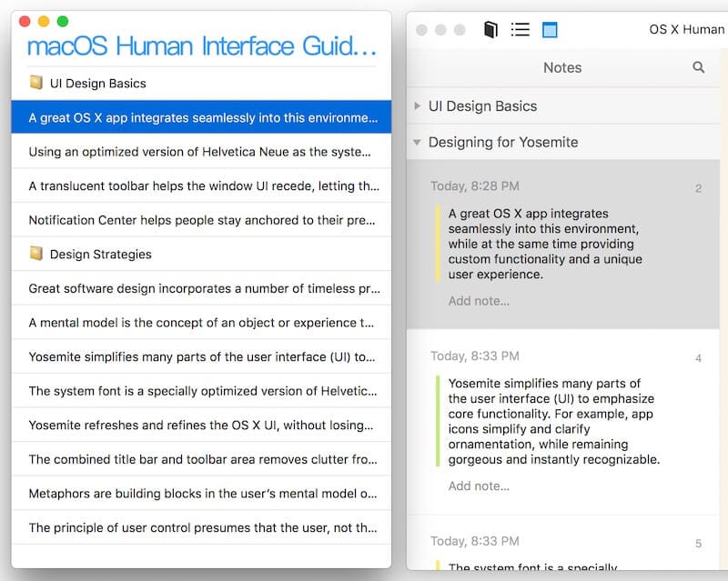Click the yellow highlight bar of 8:28 PM note
The image size is (728, 581).
(x=438, y=244)
